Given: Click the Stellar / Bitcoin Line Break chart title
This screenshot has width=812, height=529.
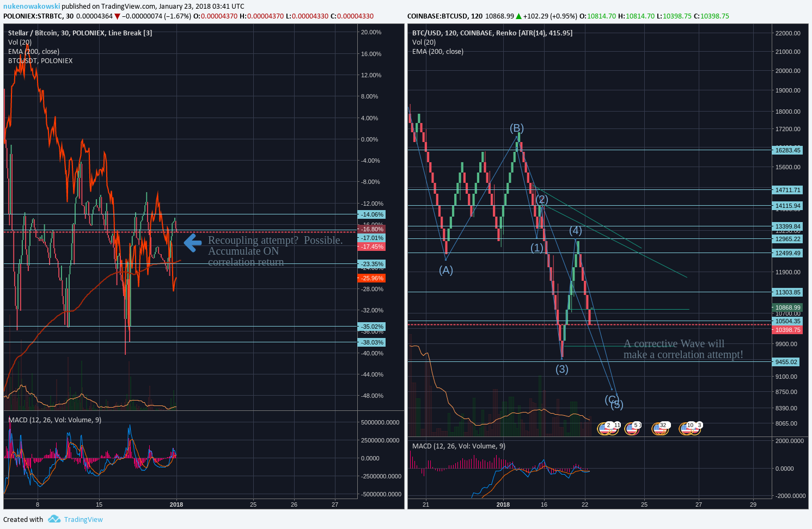Looking at the screenshot, I should tap(80, 33).
